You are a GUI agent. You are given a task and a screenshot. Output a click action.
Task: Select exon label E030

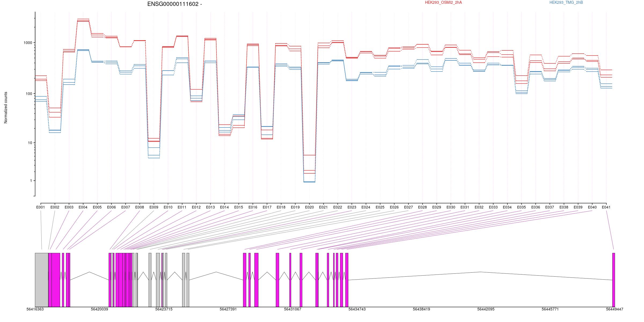[x=451, y=207]
